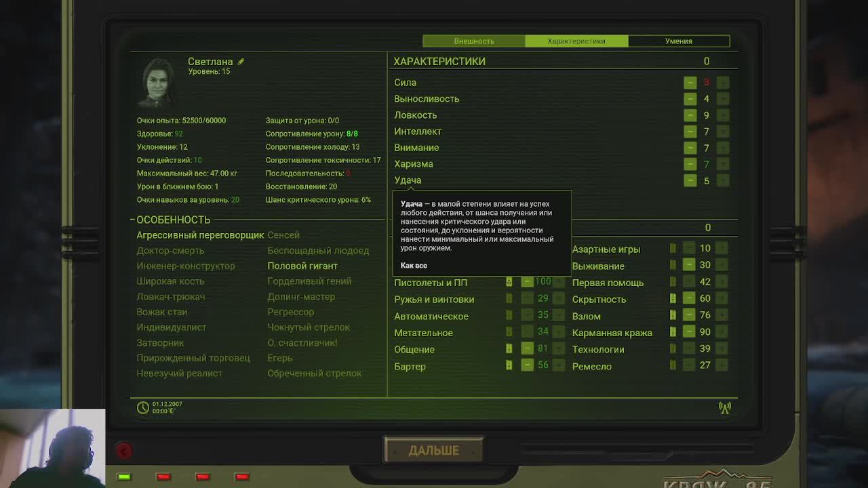Screen dimensions: 868x488
Task: Raise Общение skill with plus button
Action: pos(558,348)
